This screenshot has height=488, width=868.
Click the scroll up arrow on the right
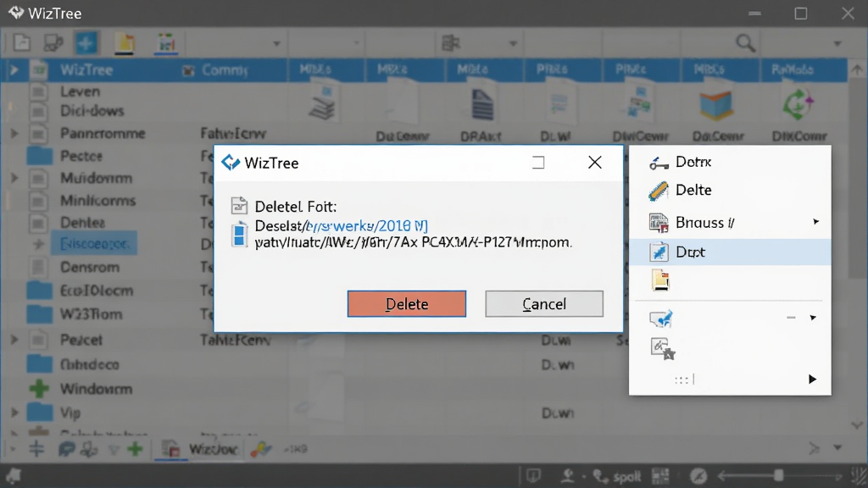click(x=857, y=70)
